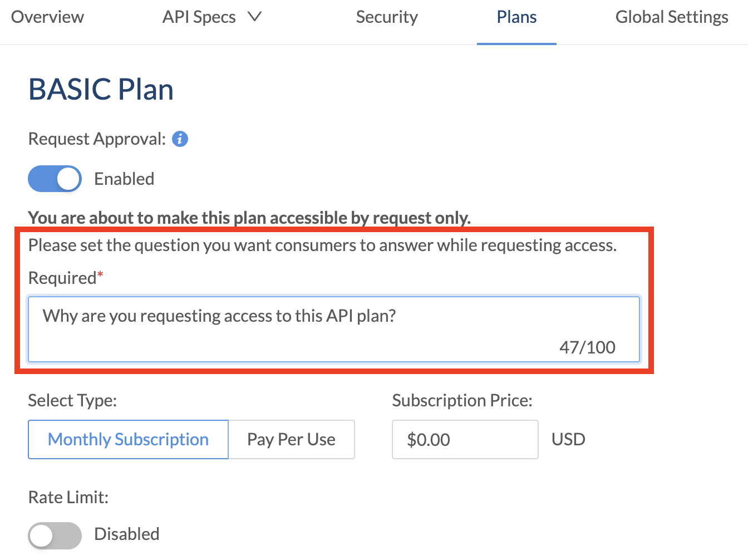Open the API Specs tab label

coord(199,17)
